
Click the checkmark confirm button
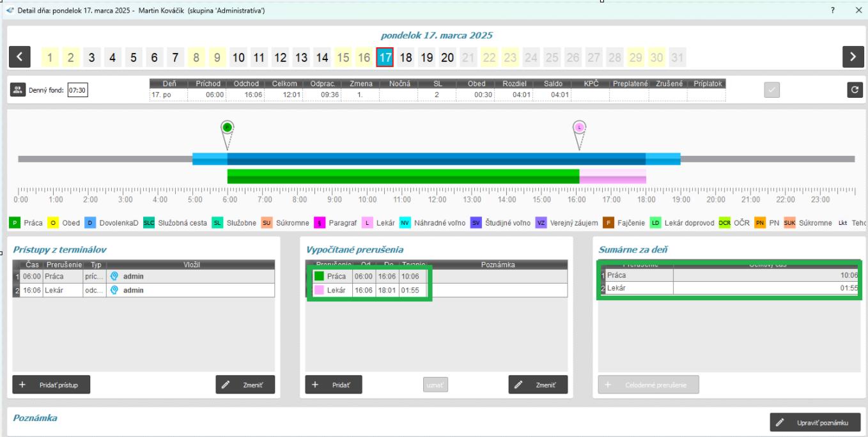(772, 91)
